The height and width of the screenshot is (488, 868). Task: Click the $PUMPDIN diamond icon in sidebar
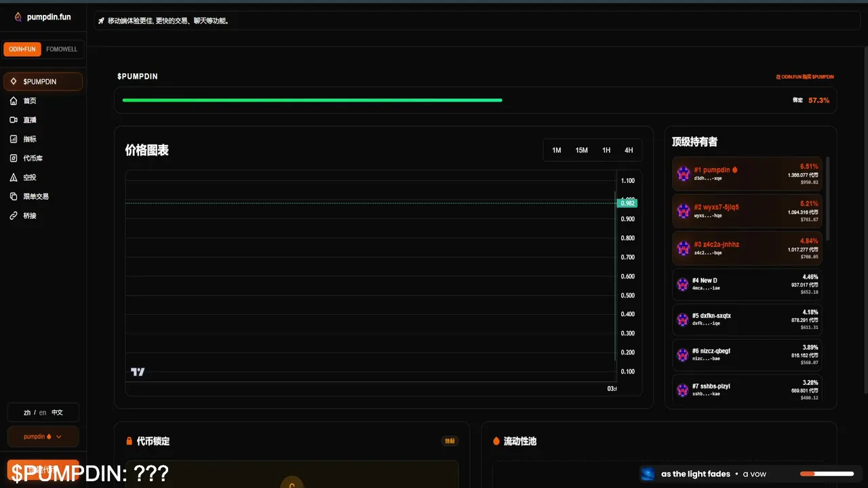14,81
